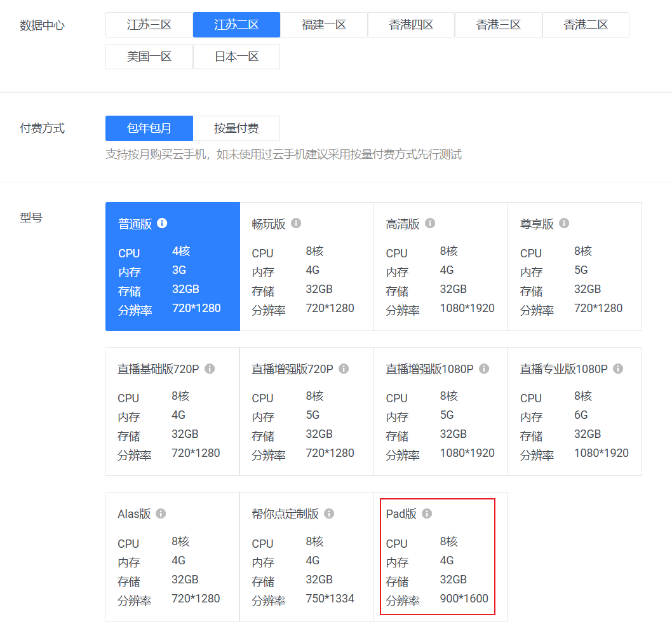Switch data center to 香港四区

[x=411, y=25]
